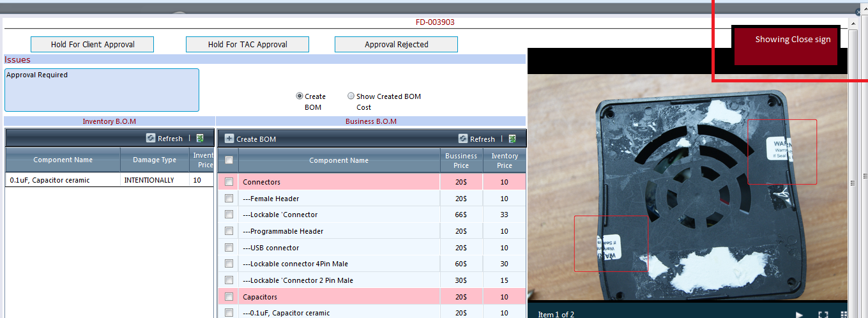868x318 pixels.
Task: Click ---Lockable connector 4Pin Male row name
Action: (x=295, y=264)
